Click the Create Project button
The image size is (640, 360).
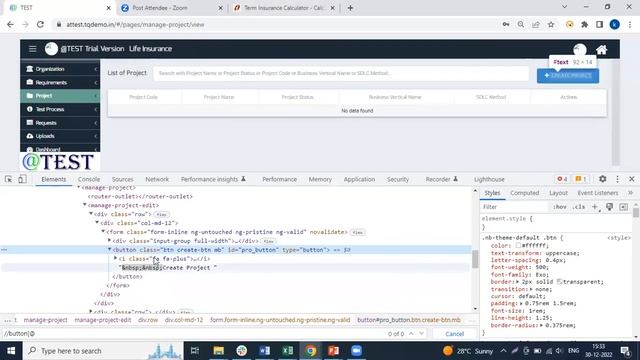[x=568, y=76]
